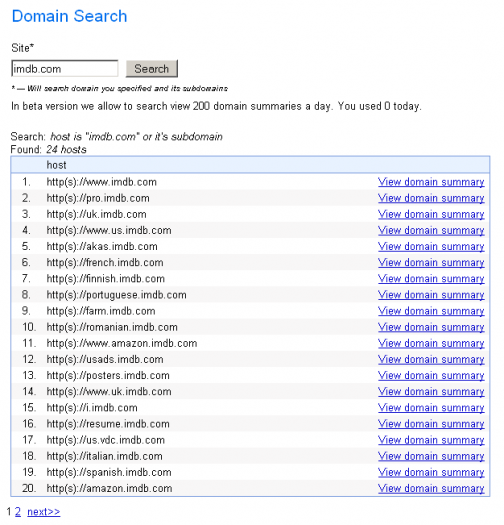Image resolution: width=504 pixels, height=525 pixels.
Task: View domain summary for posters.imdb.com
Action: coord(431,375)
